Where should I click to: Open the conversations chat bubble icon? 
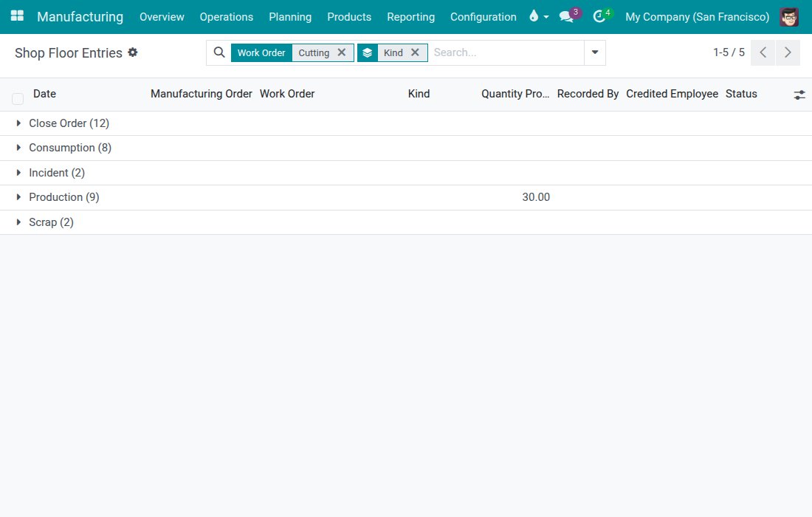coord(567,16)
